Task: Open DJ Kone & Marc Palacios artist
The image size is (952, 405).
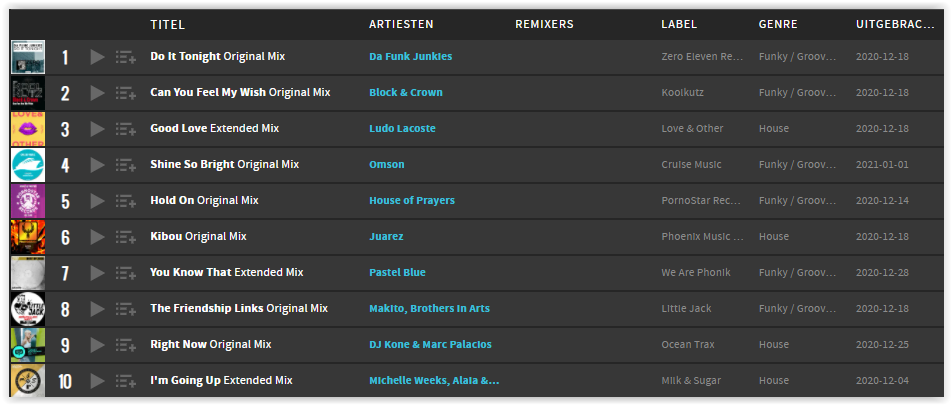Action: (x=430, y=344)
